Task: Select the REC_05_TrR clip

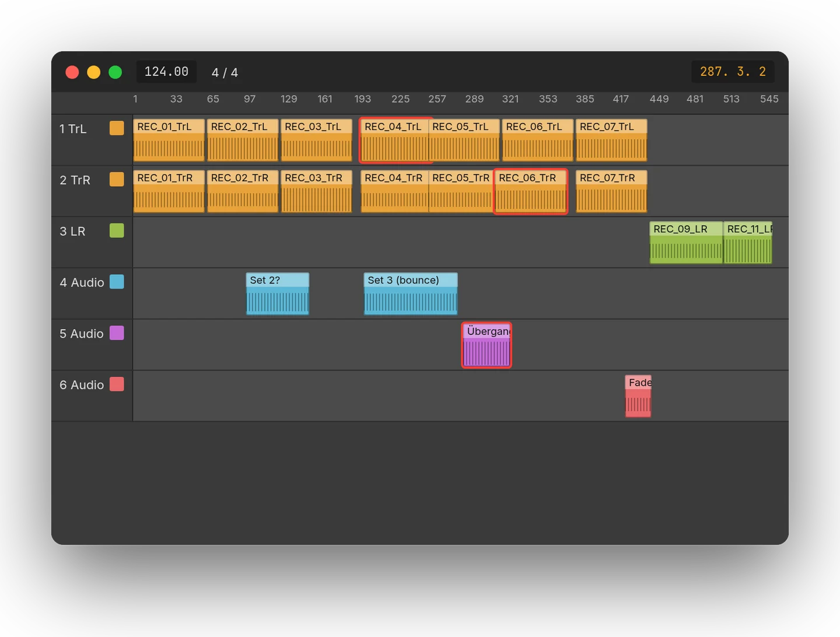Action: 461,191
